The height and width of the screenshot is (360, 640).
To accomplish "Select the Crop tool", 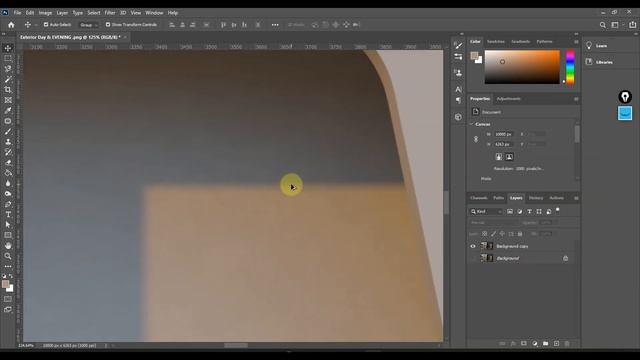I will coord(8,89).
